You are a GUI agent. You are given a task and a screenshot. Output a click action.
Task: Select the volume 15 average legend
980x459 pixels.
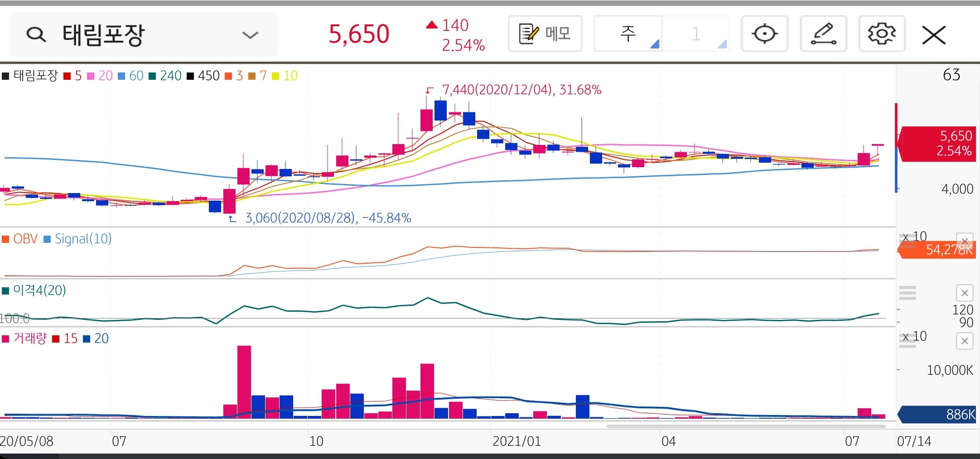[65, 338]
